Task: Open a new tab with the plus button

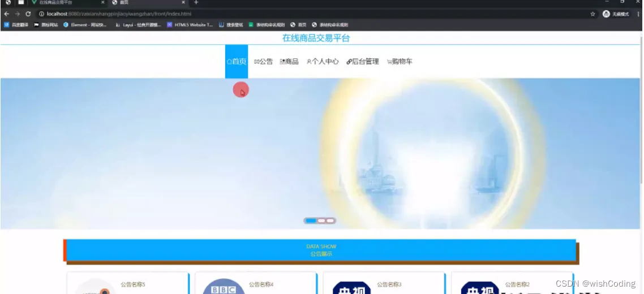Action: (x=196, y=2)
